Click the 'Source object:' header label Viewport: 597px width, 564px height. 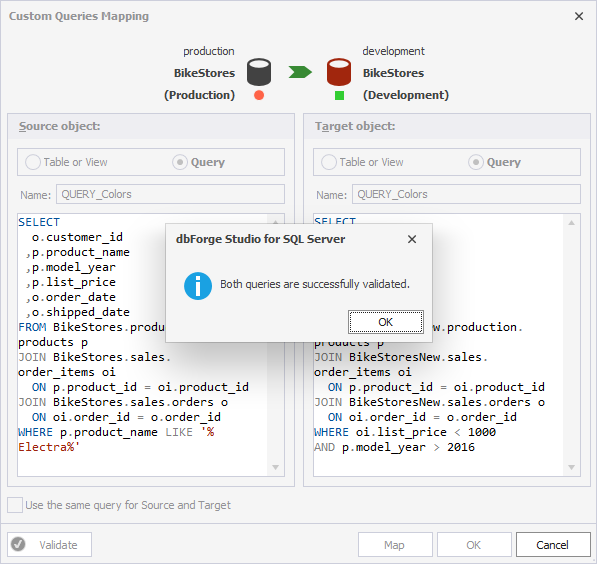60,126
